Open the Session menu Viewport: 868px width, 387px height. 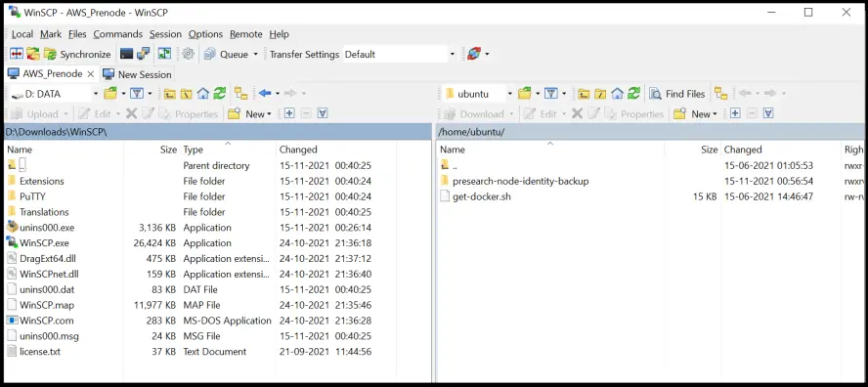[x=165, y=34]
